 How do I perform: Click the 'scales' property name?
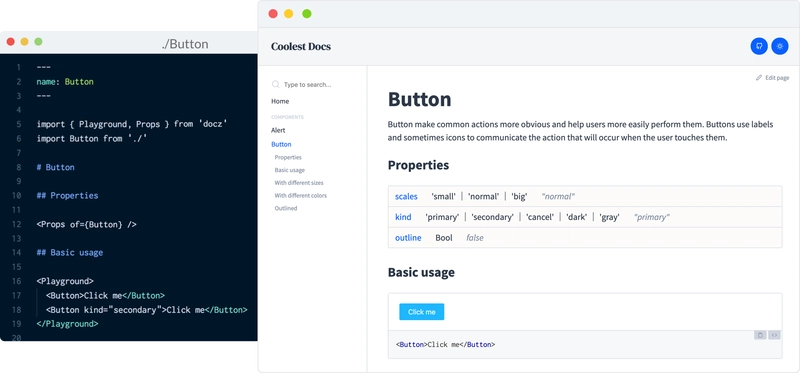(406, 196)
